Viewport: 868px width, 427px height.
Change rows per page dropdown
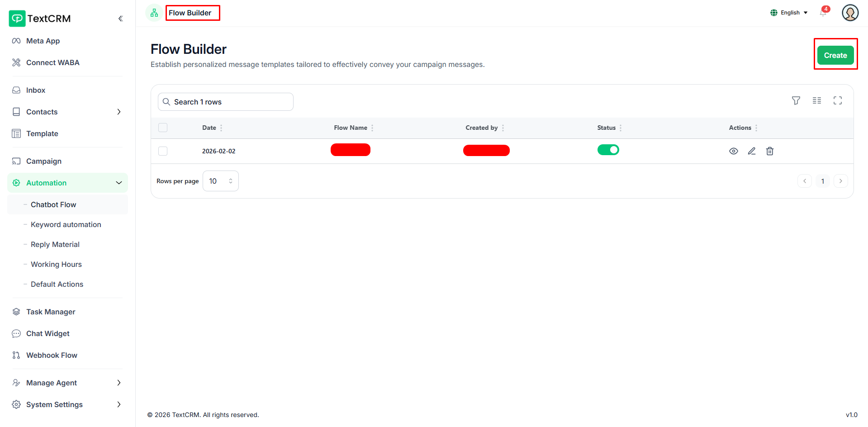coord(220,181)
